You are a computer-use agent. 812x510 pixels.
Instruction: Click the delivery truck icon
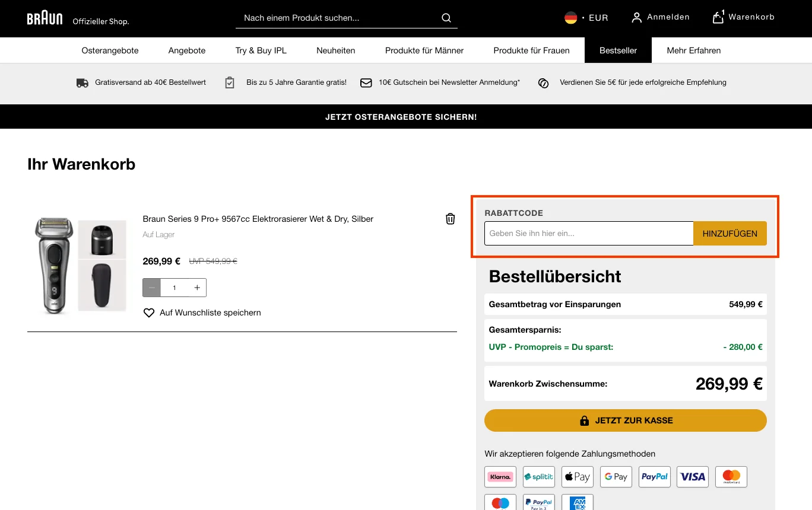(x=83, y=83)
